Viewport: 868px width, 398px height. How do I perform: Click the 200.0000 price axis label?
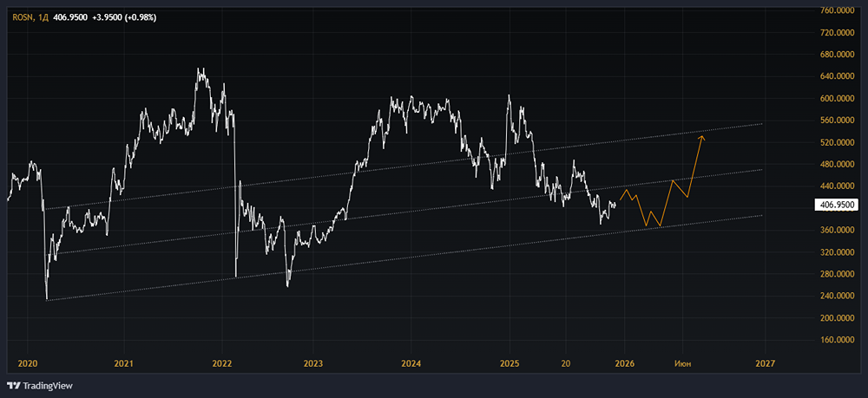[x=836, y=318]
